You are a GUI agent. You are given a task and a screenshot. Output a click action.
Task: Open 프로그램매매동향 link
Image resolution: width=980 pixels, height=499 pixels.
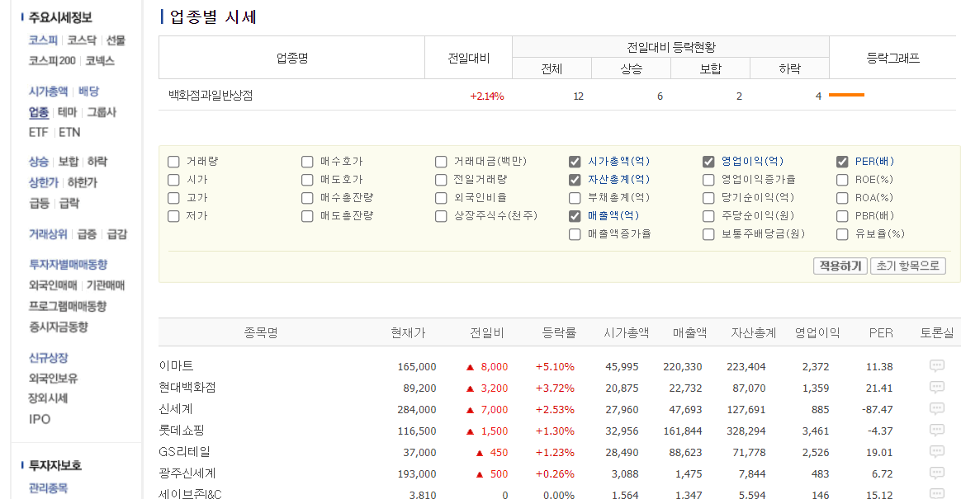click(68, 306)
